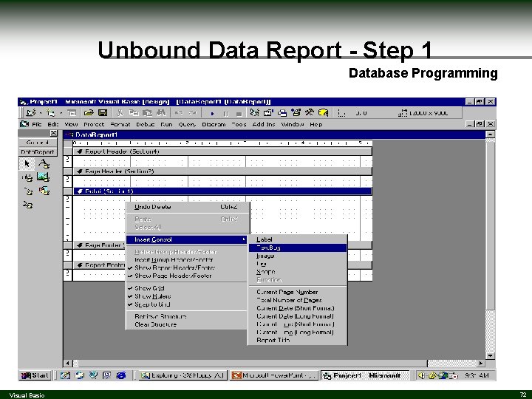Click the first quick launch icon beside Start
Image resolution: width=532 pixels, height=399 pixels.
click(x=65, y=375)
